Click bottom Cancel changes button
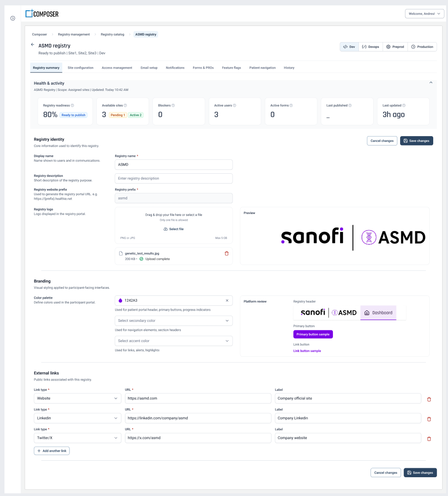Screen dimensions: 448x496 pos(386,473)
